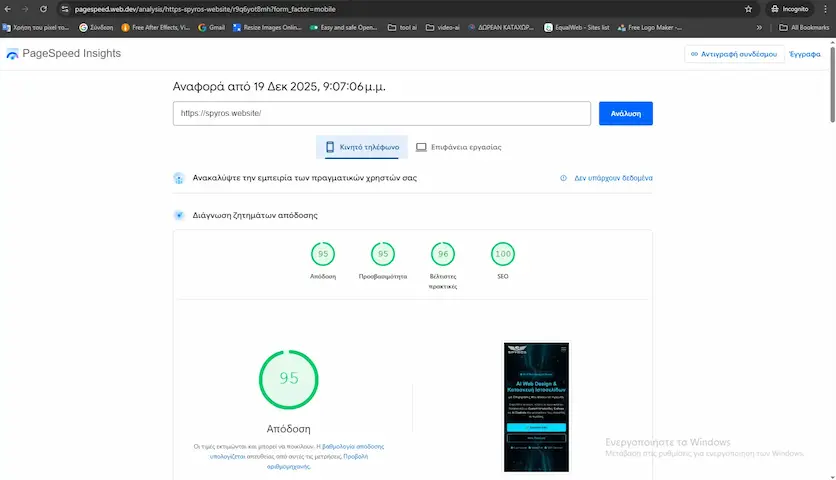Click the Διάγνωση ζητημάτων απόδοσης section icon
This screenshot has height=480, width=836.
tap(179, 215)
